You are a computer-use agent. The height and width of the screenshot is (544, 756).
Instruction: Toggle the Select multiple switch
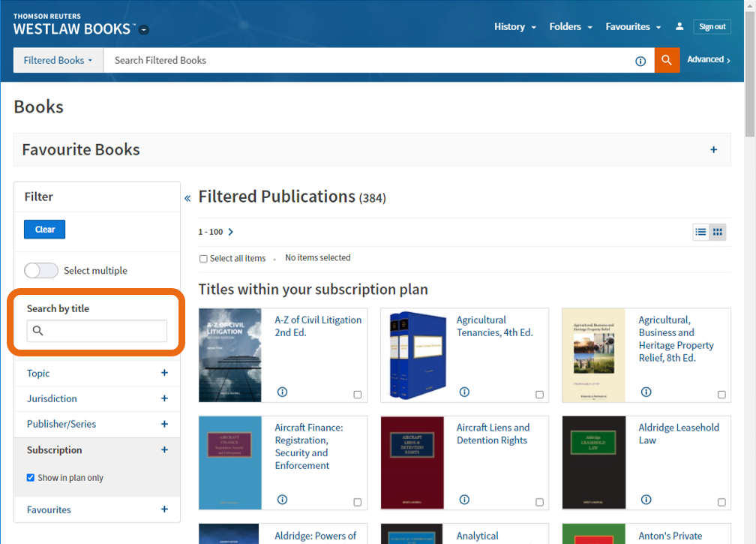pyautogui.click(x=40, y=271)
